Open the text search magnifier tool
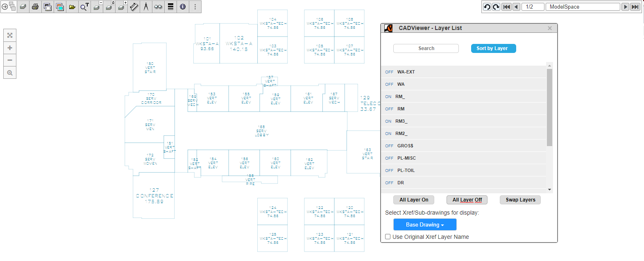This screenshot has width=644, height=261. pyautogui.click(x=84, y=7)
